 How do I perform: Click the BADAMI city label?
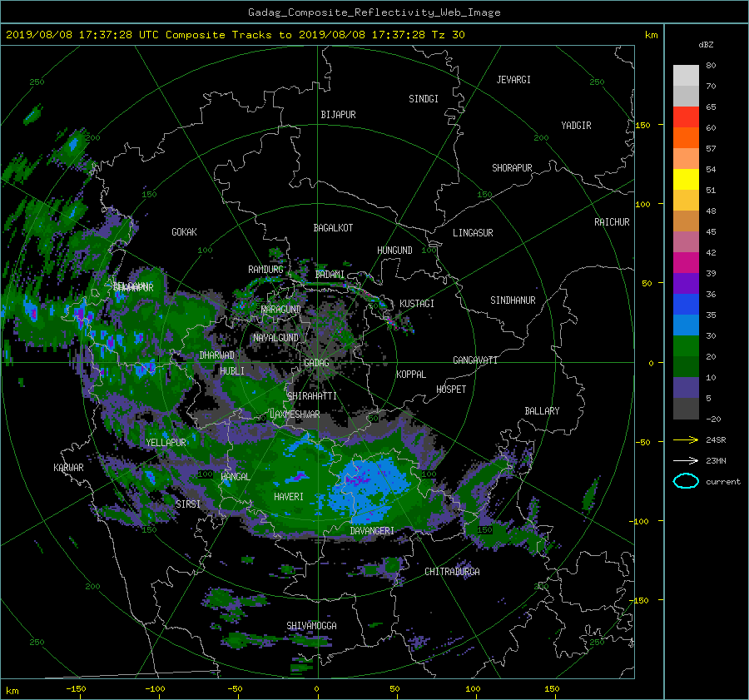[330, 275]
